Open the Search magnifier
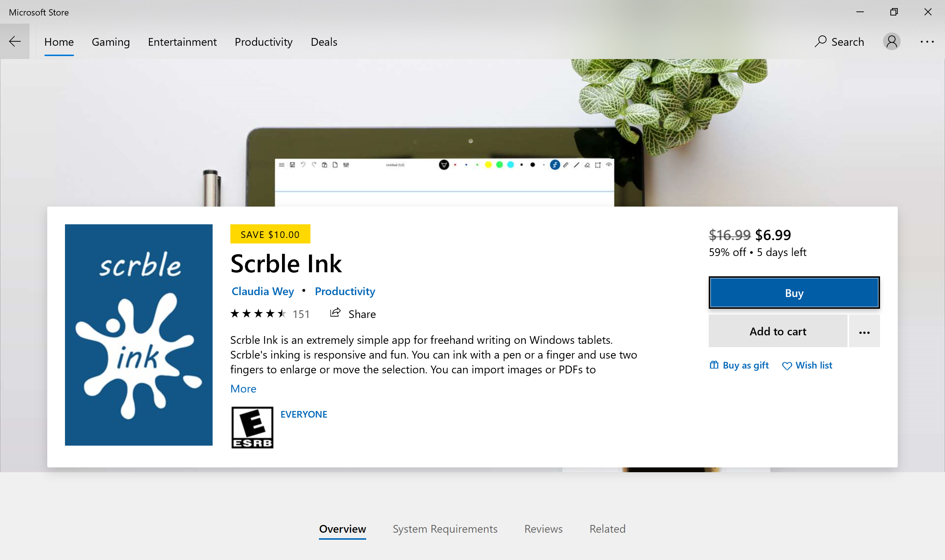This screenshot has height=560, width=945. pyautogui.click(x=820, y=41)
